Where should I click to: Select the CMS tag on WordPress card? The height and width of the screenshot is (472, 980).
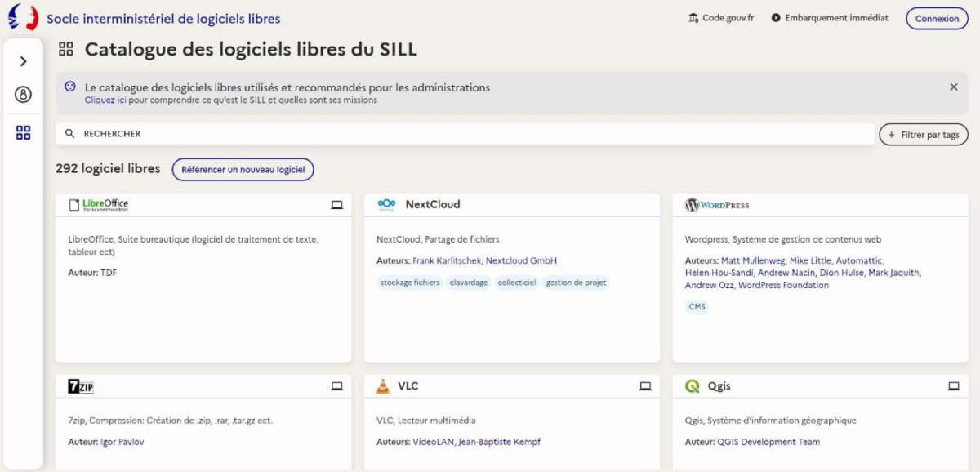pyautogui.click(x=697, y=307)
